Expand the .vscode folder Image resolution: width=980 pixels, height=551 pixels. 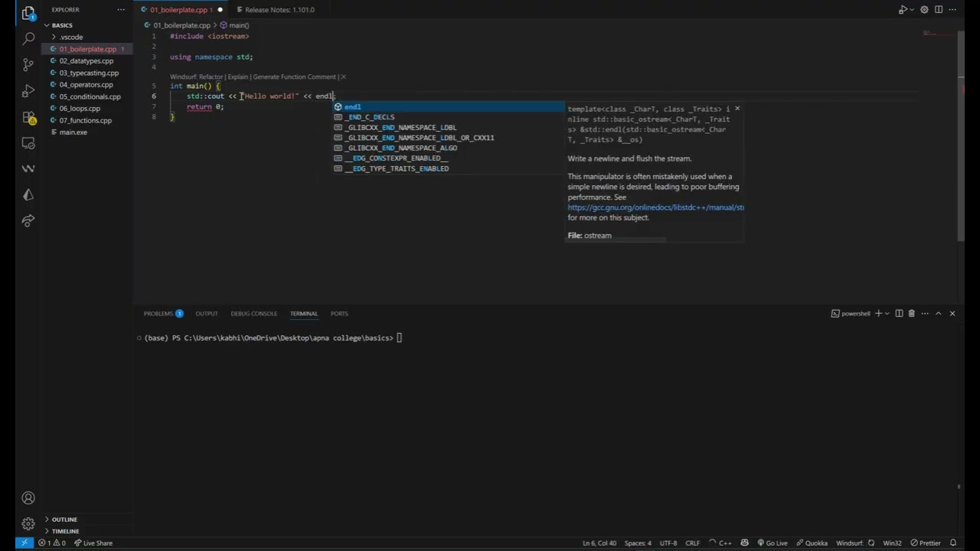pos(71,37)
